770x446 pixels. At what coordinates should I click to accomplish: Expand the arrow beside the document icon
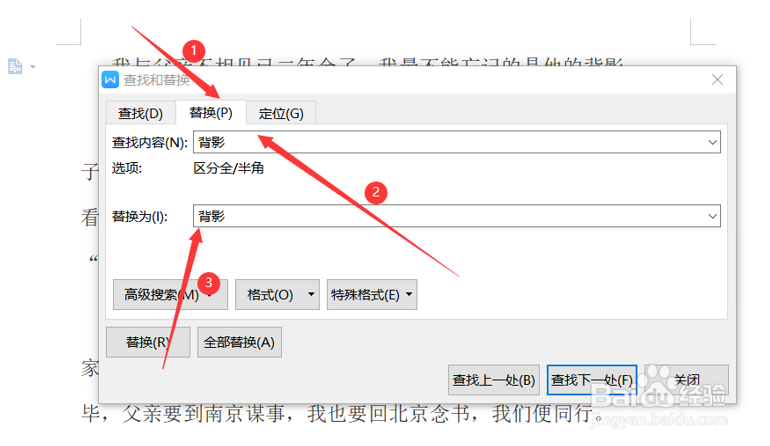tap(33, 66)
